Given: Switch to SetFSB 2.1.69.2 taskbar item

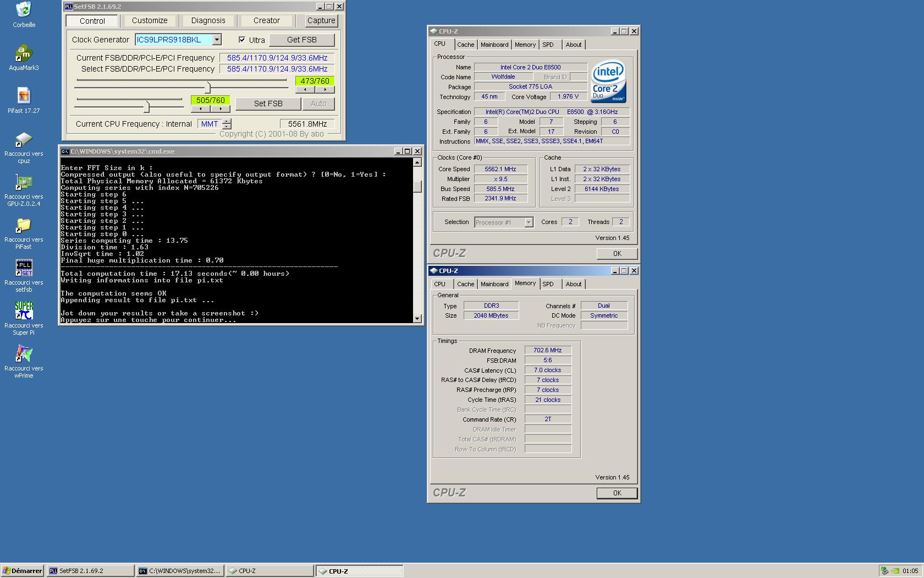Looking at the screenshot, I should click(x=90, y=571).
